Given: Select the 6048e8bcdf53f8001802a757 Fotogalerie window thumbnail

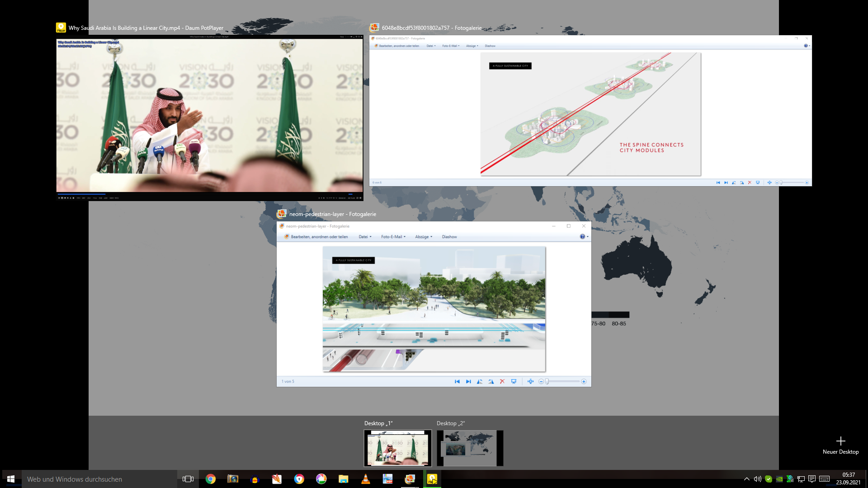Looking at the screenshot, I should pyautogui.click(x=590, y=111).
